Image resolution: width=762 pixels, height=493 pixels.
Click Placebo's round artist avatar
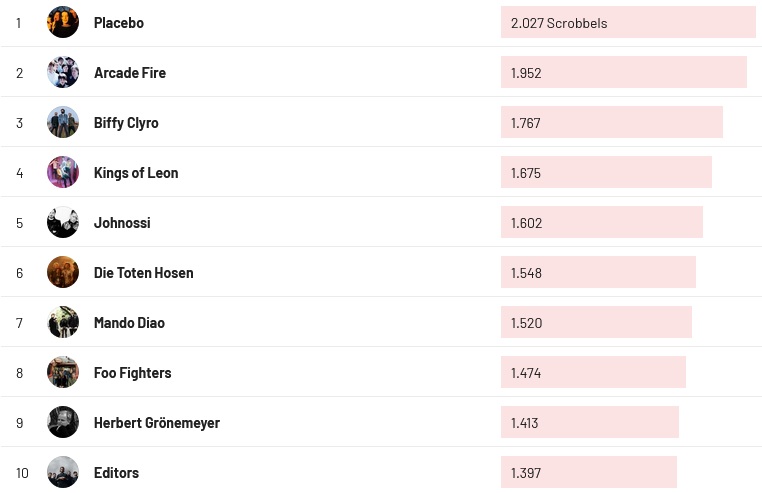(63, 22)
